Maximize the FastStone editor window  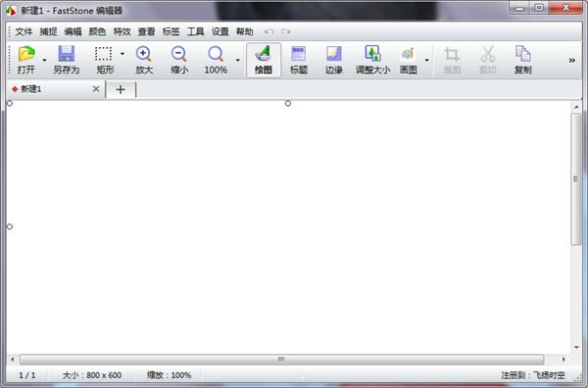539,8
